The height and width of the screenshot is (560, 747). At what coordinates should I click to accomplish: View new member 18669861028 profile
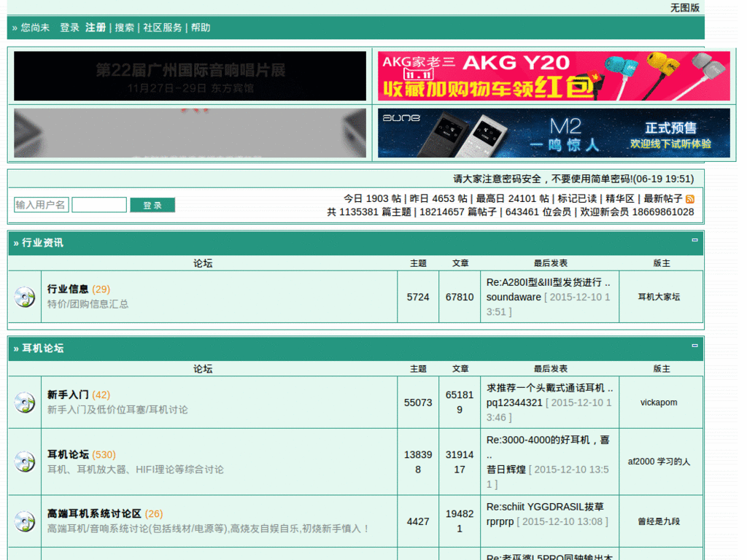(x=663, y=212)
